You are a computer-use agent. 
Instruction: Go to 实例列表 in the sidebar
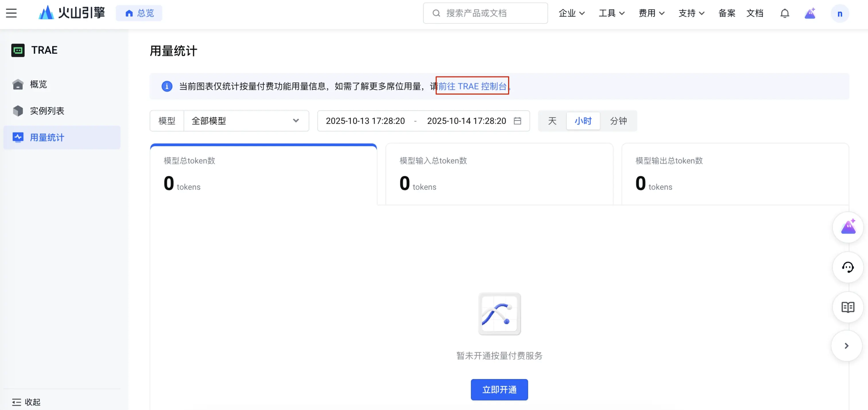click(x=47, y=111)
